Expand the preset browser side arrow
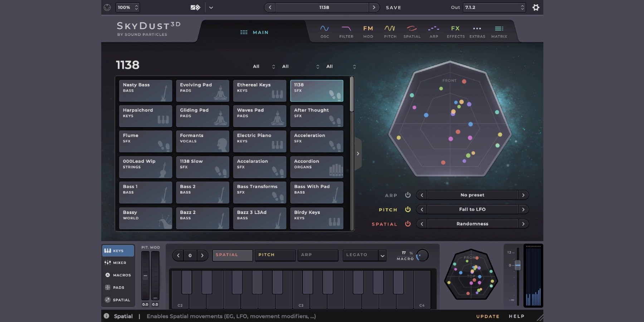Viewport: 644px width, 322px height. [x=358, y=153]
